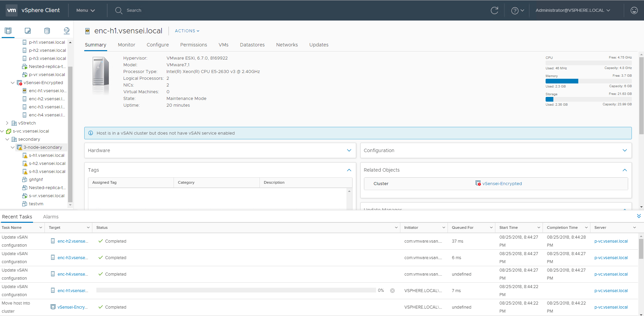644x316 pixels.
Task: Expand the Configuration panel
Action: pos(624,150)
